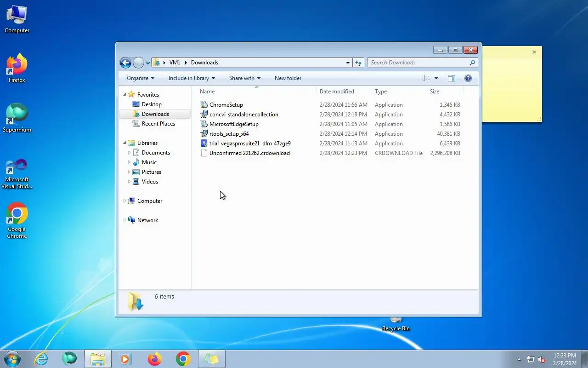The width and height of the screenshot is (588, 368).
Task: Select Pictures in the Libraries tree
Action: [152, 172]
